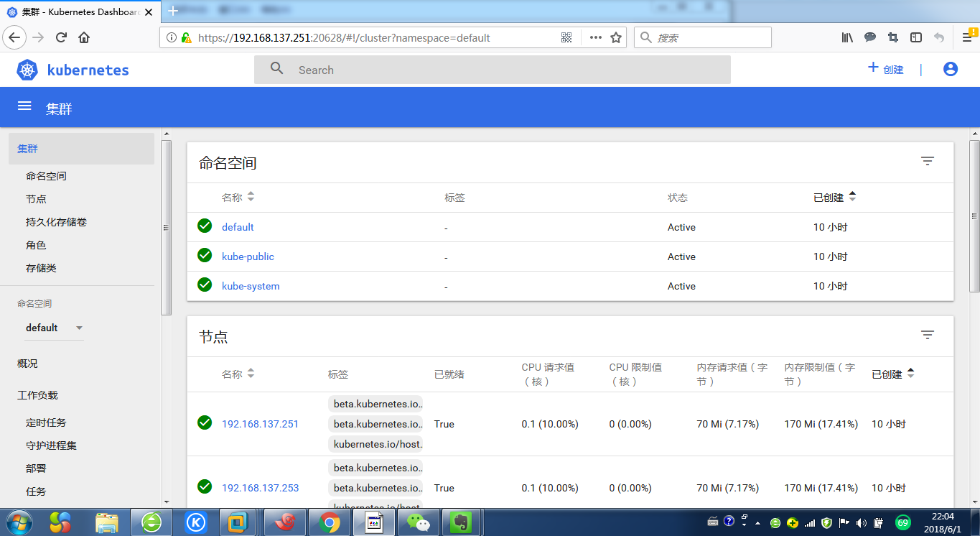This screenshot has height=536, width=980.
Task: Click the user account avatar icon
Action: click(951, 69)
